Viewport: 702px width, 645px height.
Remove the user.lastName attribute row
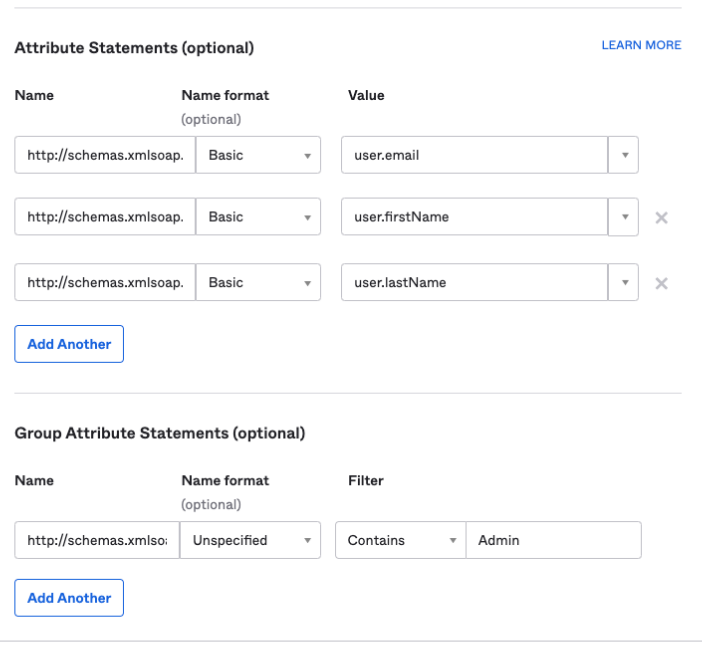[661, 284]
